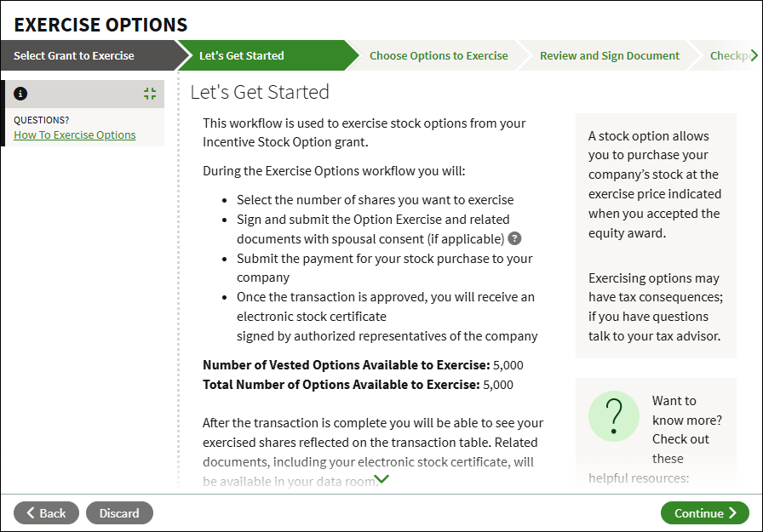Image resolution: width=763 pixels, height=532 pixels.
Task: Select the partially visible Checkpoint step
Action: [731, 56]
